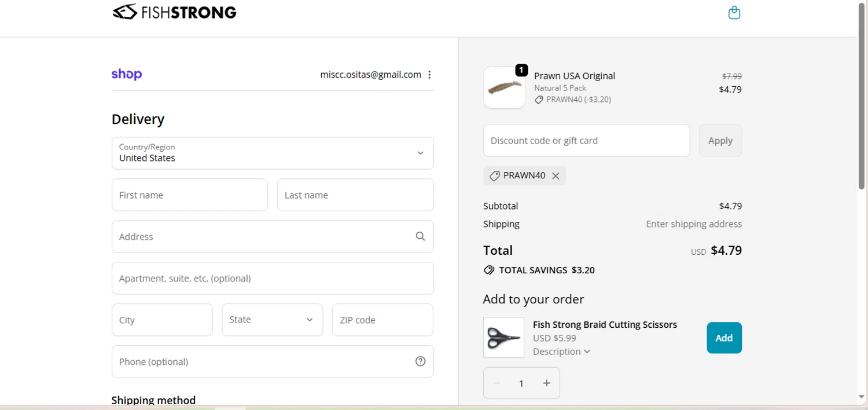Click the Apply discount button

720,140
